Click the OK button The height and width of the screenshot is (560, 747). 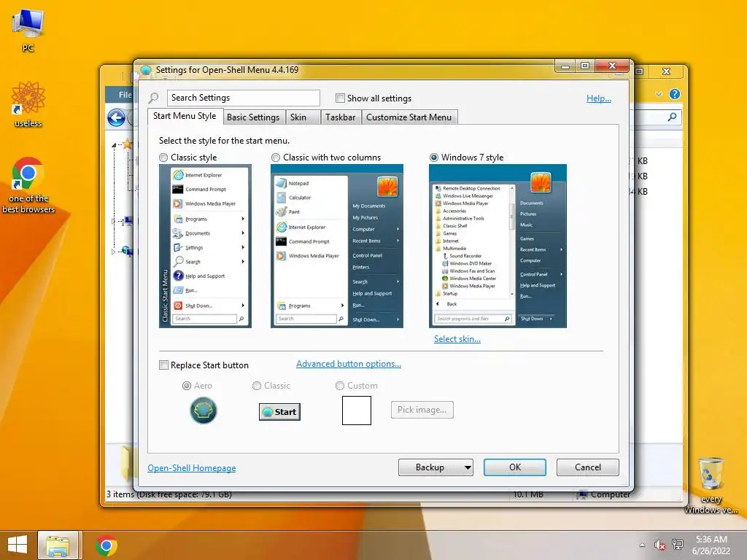(514, 467)
